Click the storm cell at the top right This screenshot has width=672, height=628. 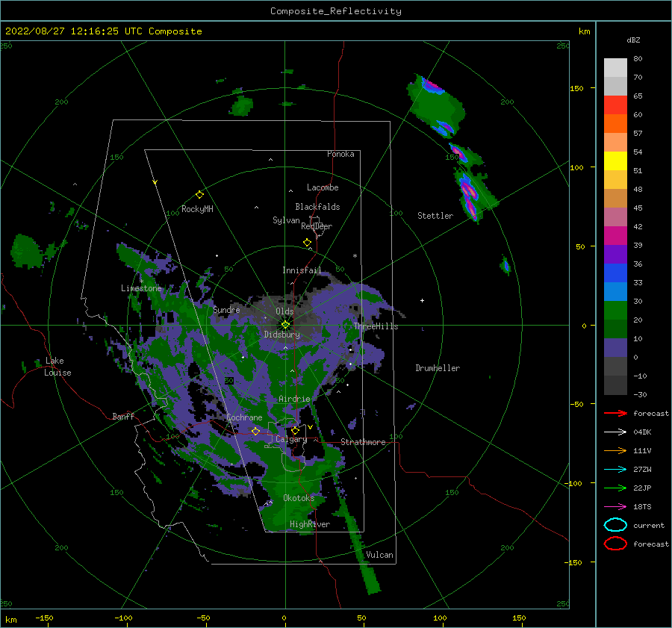[x=435, y=104]
